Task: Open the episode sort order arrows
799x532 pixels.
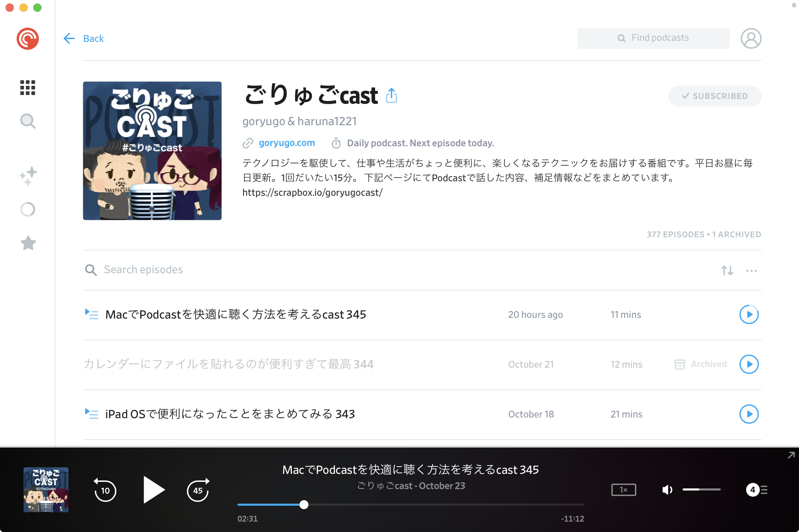Action: tap(727, 270)
